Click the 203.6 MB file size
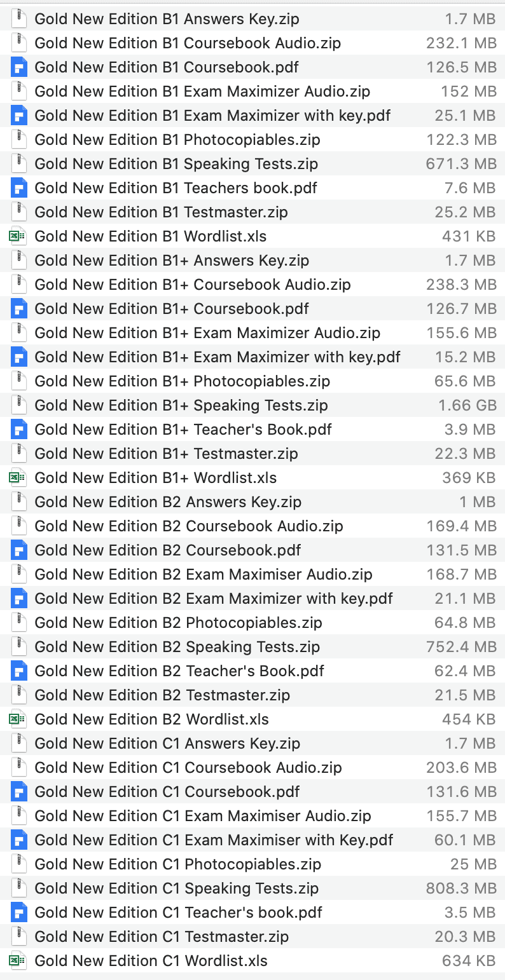505x980 pixels. coord(461,768)
